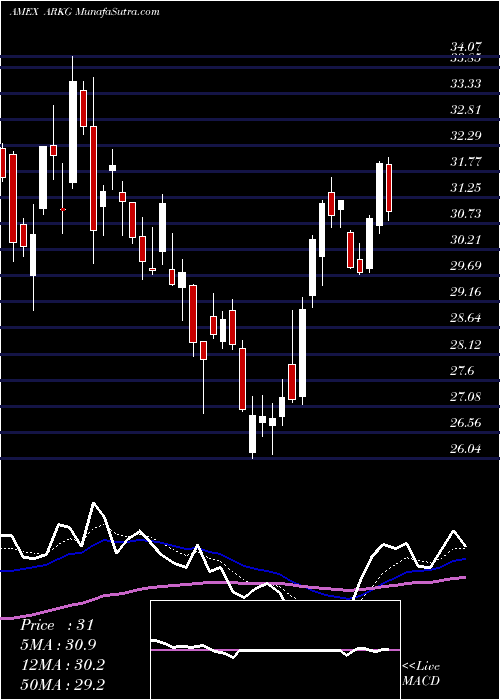Click the 26.04 price axis label
This screenshot has width=500, height=700.
(x=465, y=449)
